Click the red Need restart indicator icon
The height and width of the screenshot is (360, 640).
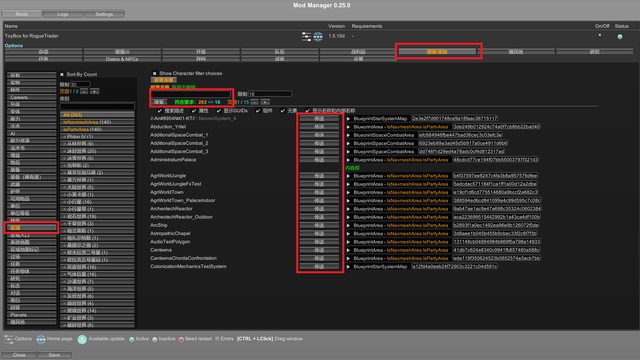(x=181, y=339)
